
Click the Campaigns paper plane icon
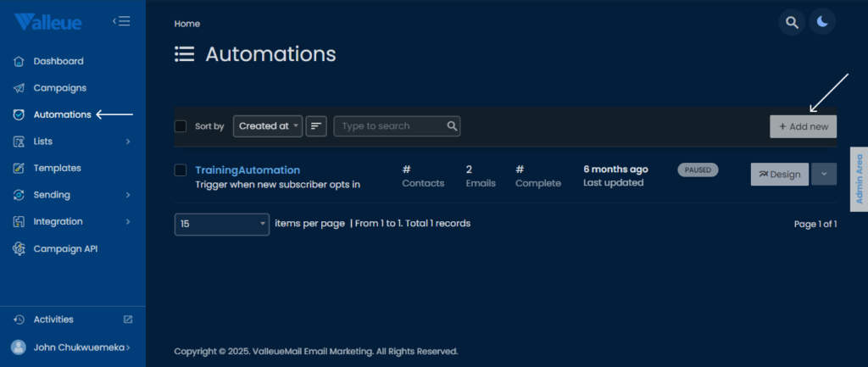(19, 88)
